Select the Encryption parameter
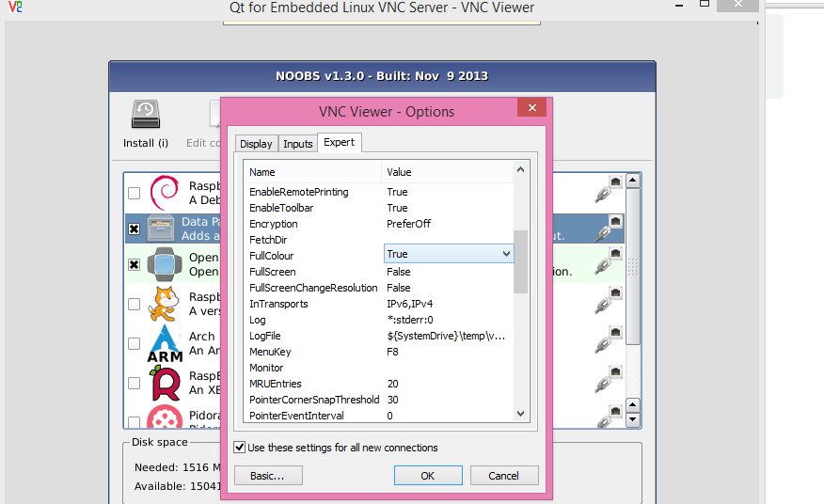The width and height of the screenshot is (824, 504). click(x=274, y=224)
